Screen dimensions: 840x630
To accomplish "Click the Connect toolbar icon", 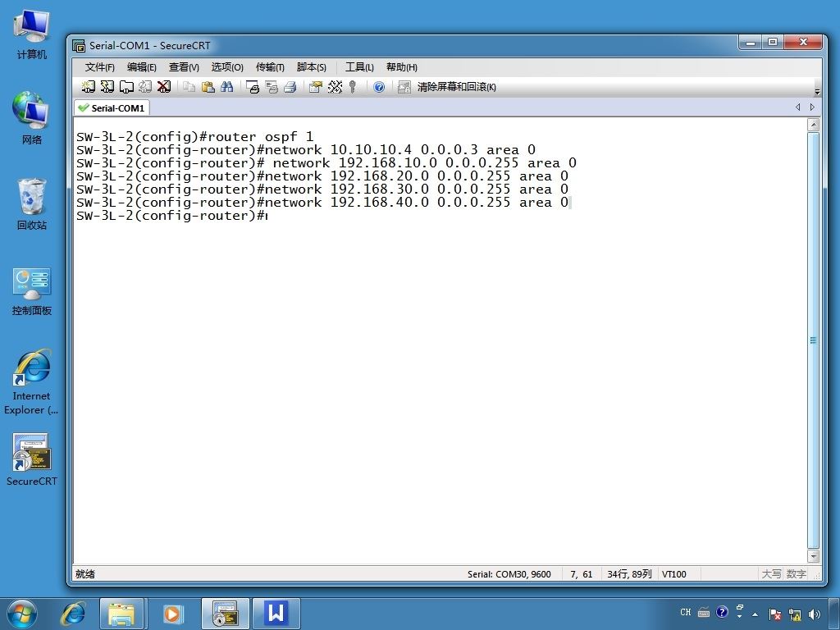I will [89, 87].
